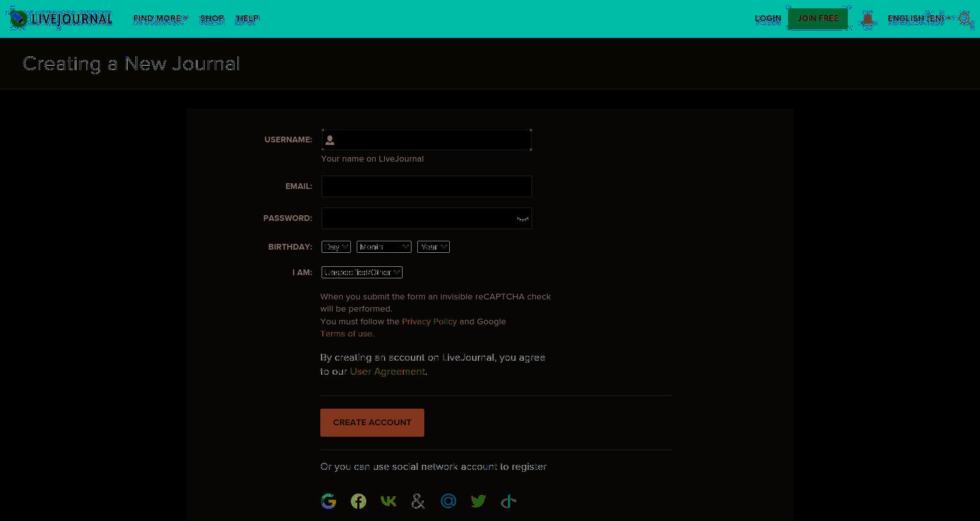Register with the Mail.ru @ icon

click(449, 501)
